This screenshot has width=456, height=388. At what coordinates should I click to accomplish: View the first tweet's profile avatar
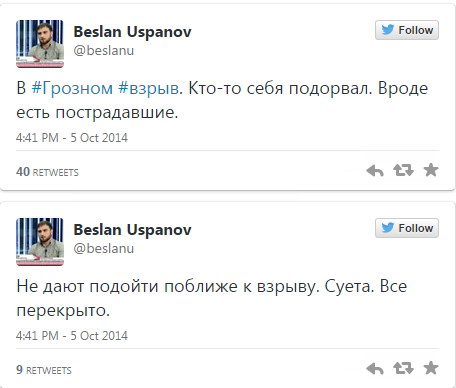(40, 44)
